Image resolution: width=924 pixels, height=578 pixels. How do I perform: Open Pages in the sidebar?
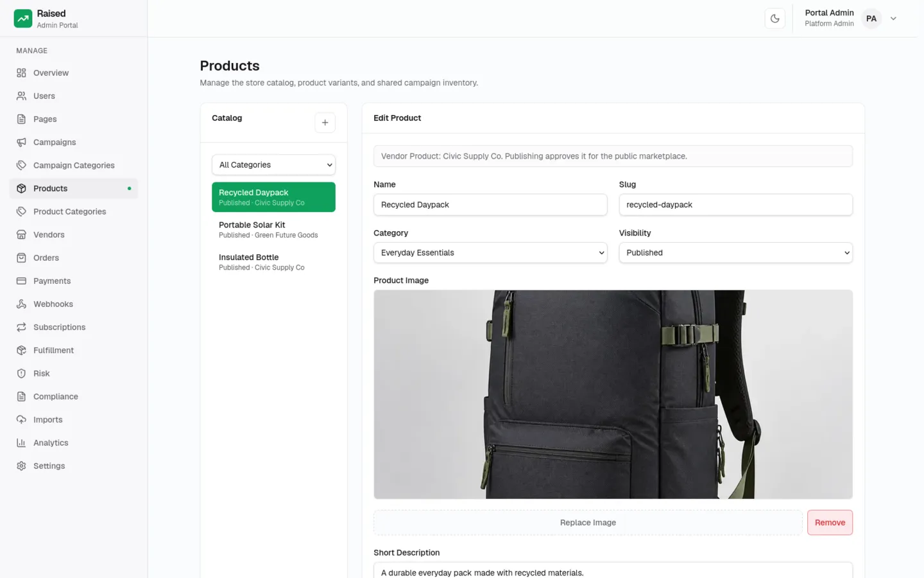pyautogui.click(x=74, y=119)
